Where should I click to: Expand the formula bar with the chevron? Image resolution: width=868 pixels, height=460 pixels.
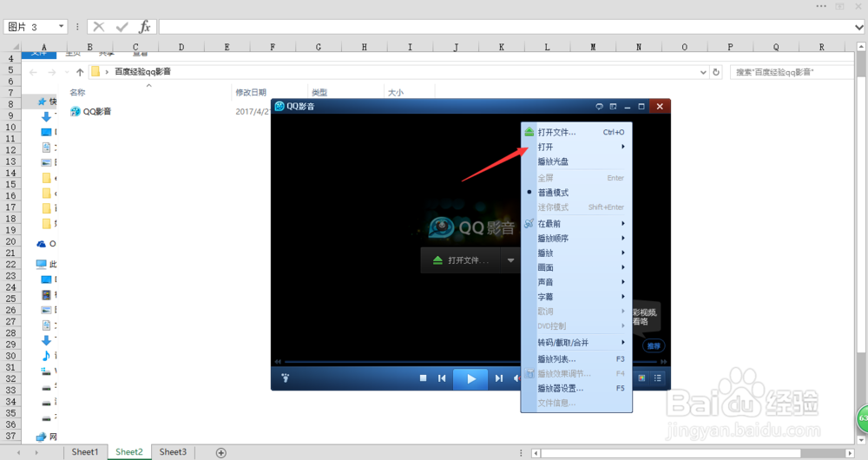tap(859, 27)
